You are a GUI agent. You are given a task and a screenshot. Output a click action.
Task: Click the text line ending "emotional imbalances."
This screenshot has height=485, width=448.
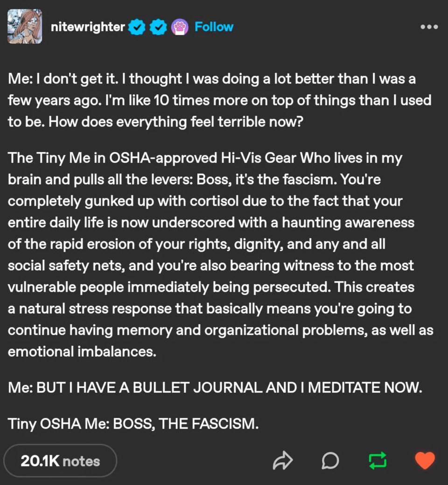tap(82, 352)
